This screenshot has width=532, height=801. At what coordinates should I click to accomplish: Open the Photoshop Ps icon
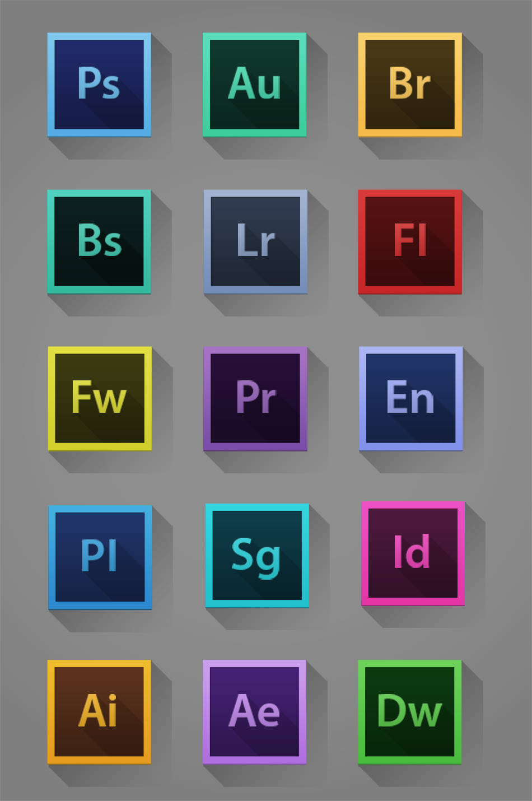99,85
